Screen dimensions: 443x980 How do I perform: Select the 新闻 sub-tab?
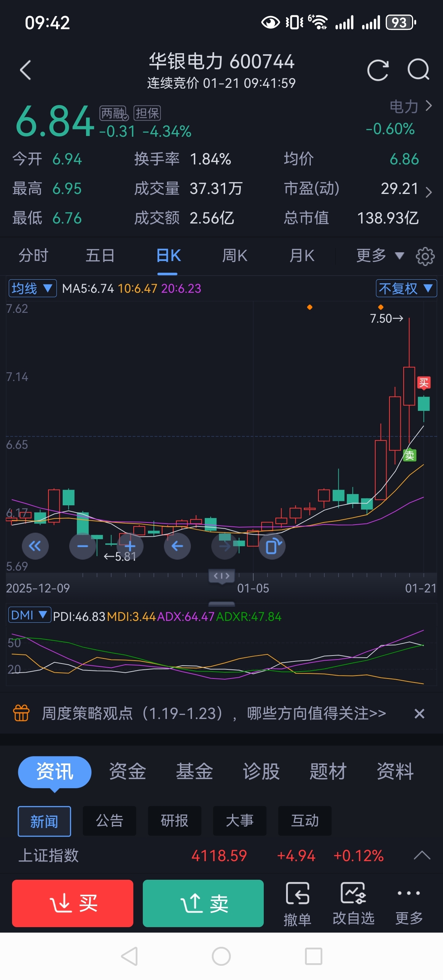tap(44, 821)
